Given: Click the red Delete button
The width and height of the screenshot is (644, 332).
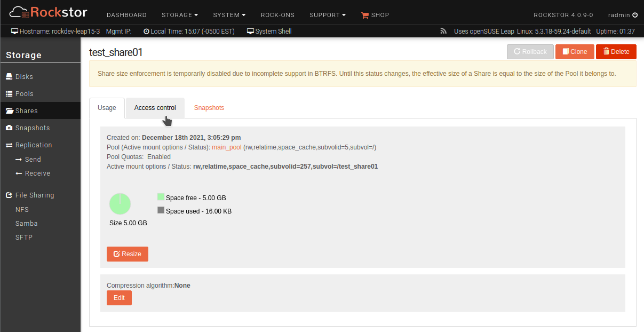Looking at the screenshot, I should tap(616, 52).
